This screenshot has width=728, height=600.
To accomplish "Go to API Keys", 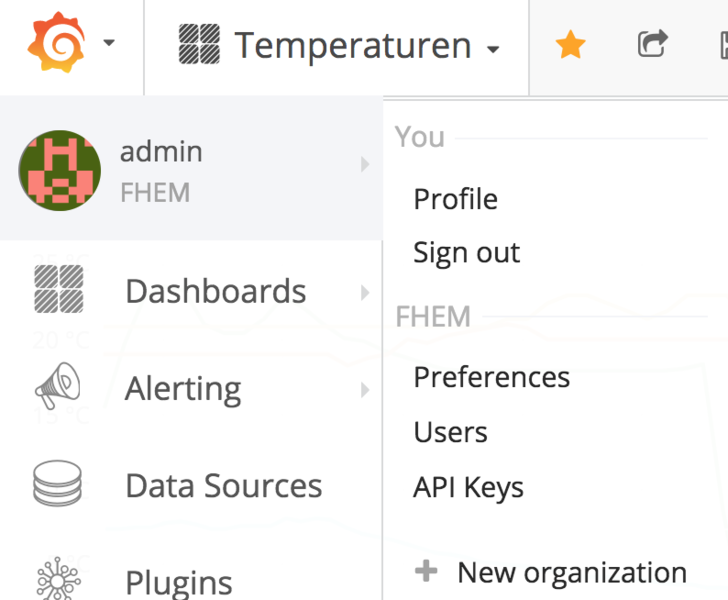I will pos(468,488).
